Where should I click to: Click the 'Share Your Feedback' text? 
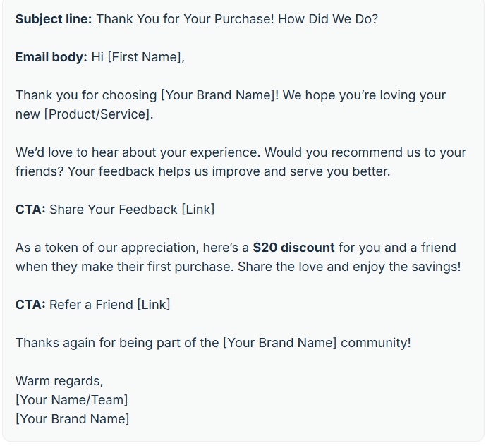point(114,210)
